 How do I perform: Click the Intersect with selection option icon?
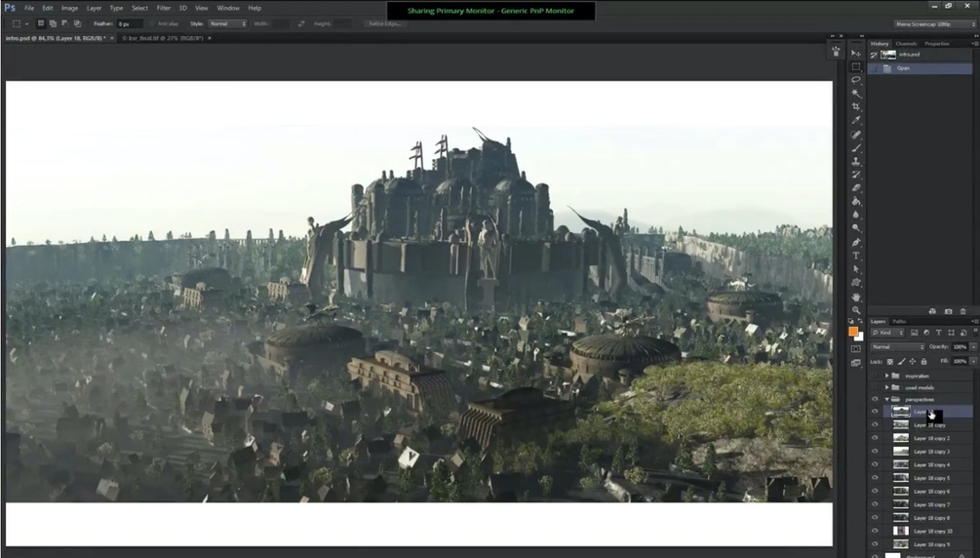[77, 23]
